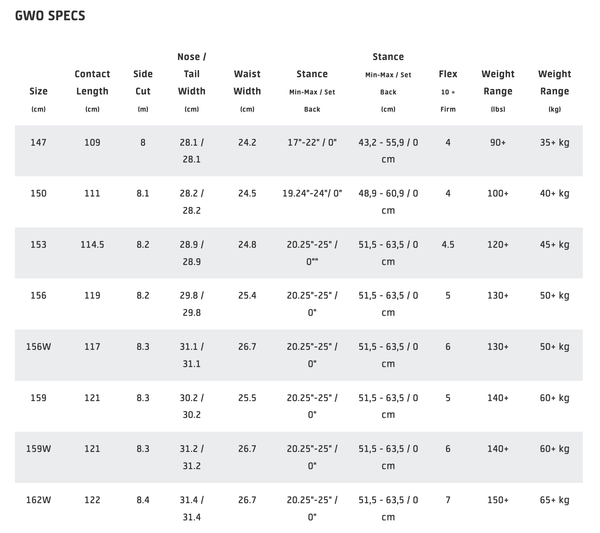Select the 65+ kg weight cell
The width and height of the screenshot is (600, 533).
[x=555, y=499]
